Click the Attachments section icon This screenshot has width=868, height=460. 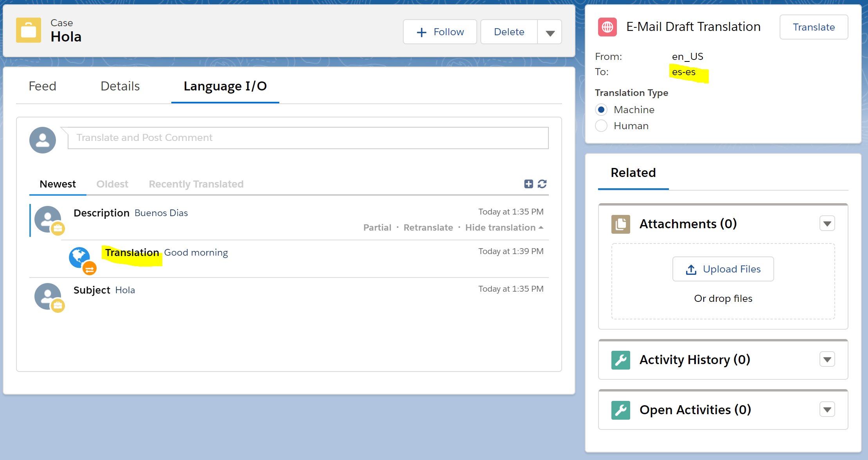621,224
